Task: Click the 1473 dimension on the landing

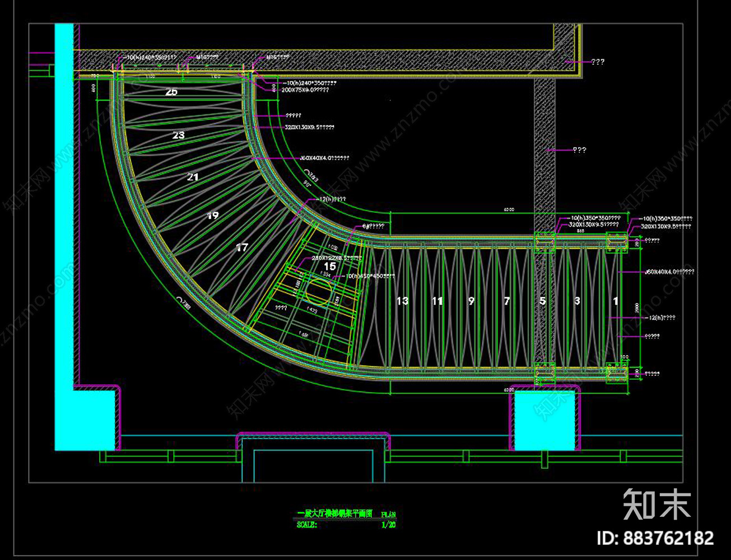Action: point(311,310)
